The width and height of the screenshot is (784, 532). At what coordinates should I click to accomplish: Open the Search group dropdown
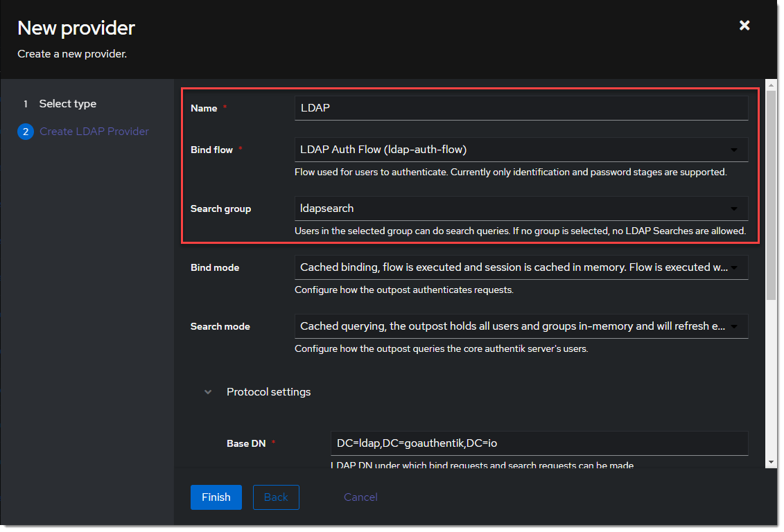click(x=521, y=209)
